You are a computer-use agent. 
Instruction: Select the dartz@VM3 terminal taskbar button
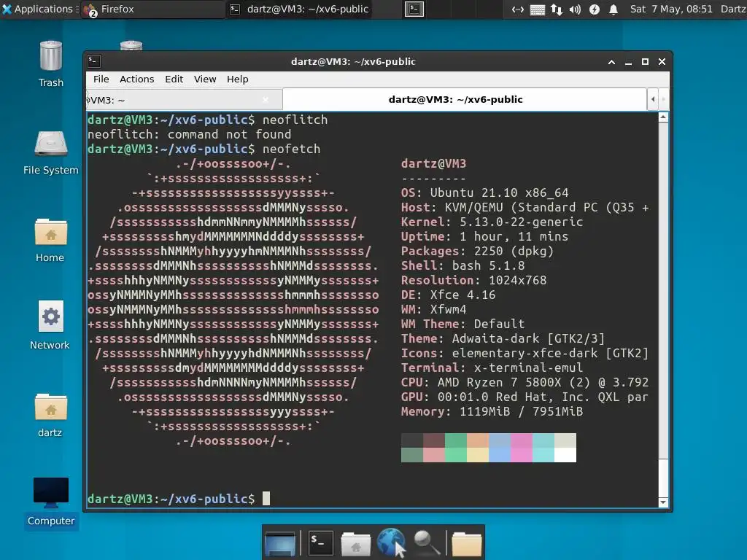pyautogui.click(x=298, y=9)
